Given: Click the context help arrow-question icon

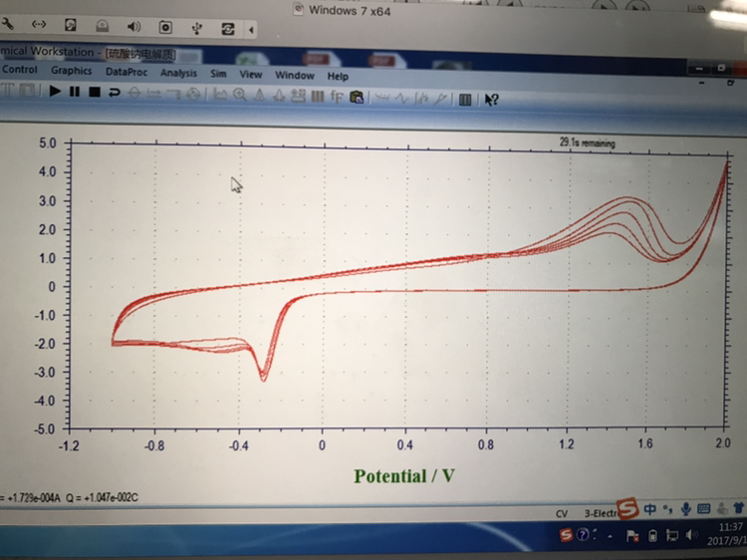Looking at the screenshot, I should click(491, 100).
